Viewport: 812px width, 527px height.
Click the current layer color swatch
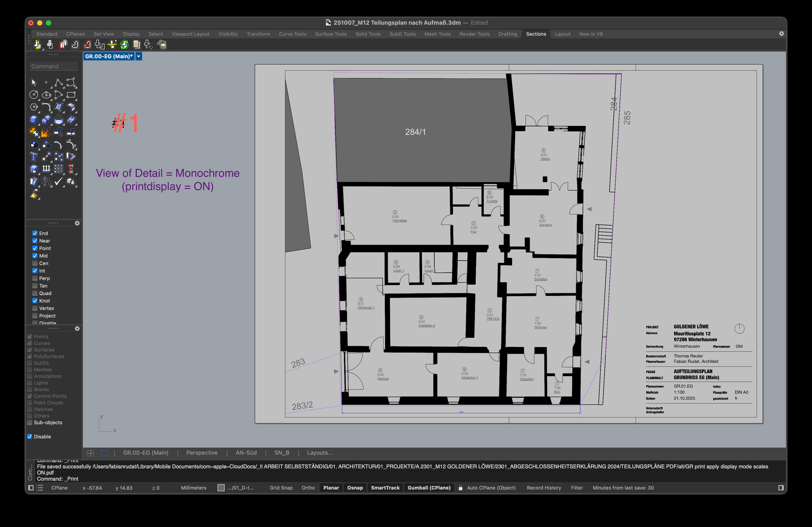pos(221,488)
